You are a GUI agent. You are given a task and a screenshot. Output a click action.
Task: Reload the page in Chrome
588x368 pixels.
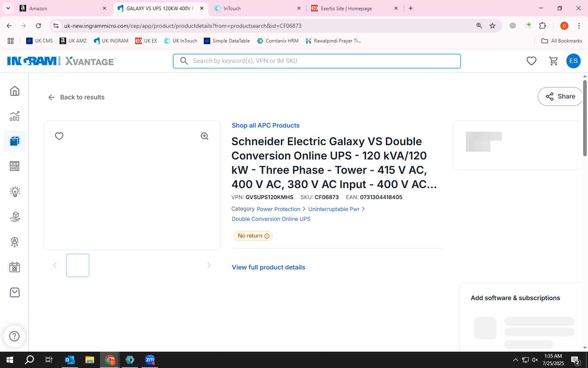38,26
